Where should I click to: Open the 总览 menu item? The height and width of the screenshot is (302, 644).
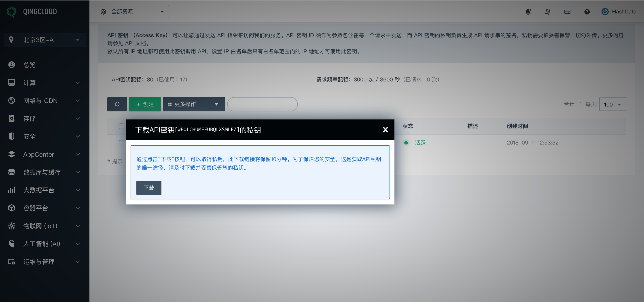point(45,65)
